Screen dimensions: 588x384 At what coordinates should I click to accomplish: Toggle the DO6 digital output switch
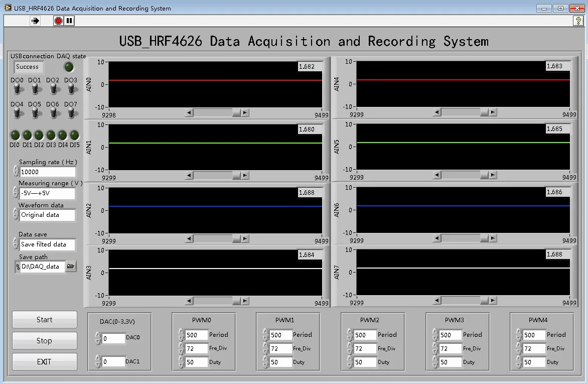click(x=53, y=113)
